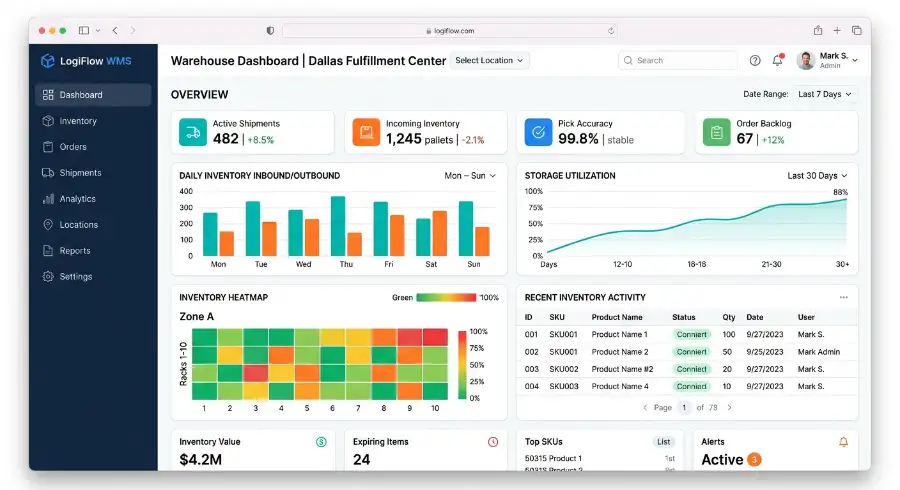Click the heatmap green-to-red legend bar
Screen dimensions: 900x490
coord(446,297)
